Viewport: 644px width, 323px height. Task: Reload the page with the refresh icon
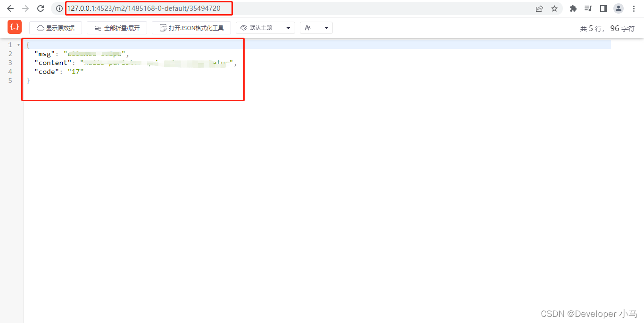(x=41, y=8)
